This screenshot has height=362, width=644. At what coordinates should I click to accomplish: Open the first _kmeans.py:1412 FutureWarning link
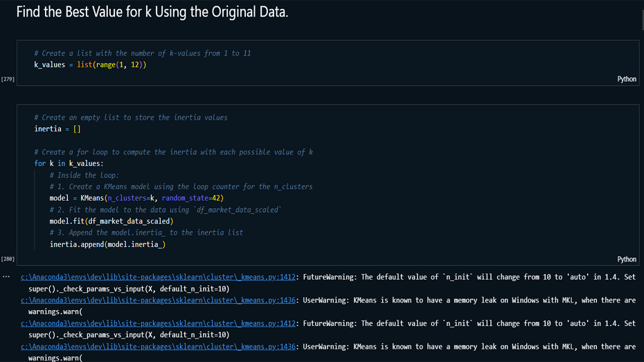pyautogui.click(x=158, y=277)
